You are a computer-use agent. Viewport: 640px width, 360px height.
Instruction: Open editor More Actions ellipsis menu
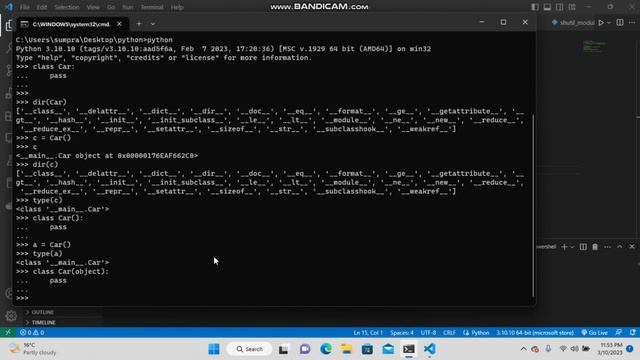tap(632, 22)
